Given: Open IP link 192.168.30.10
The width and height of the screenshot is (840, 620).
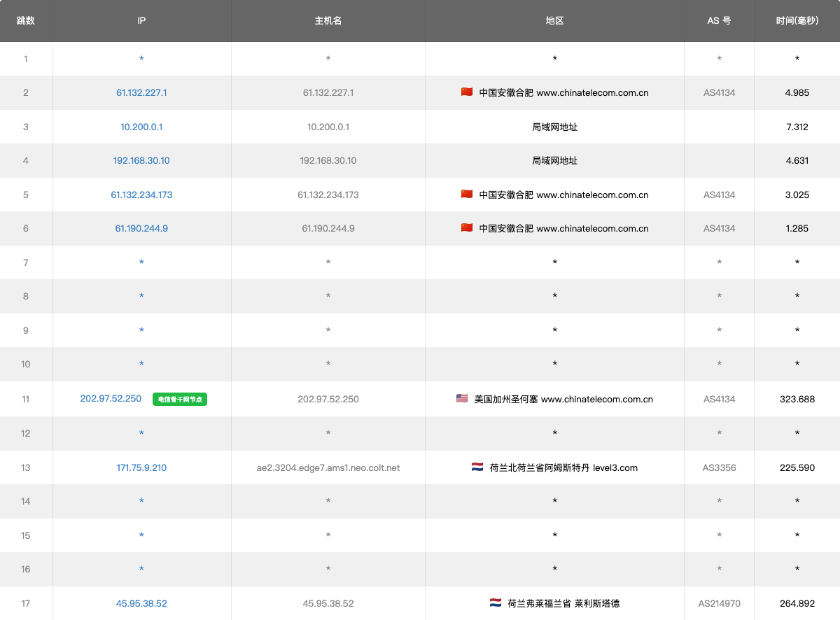Looking at the screenshot, I should [x=141, y=160].
